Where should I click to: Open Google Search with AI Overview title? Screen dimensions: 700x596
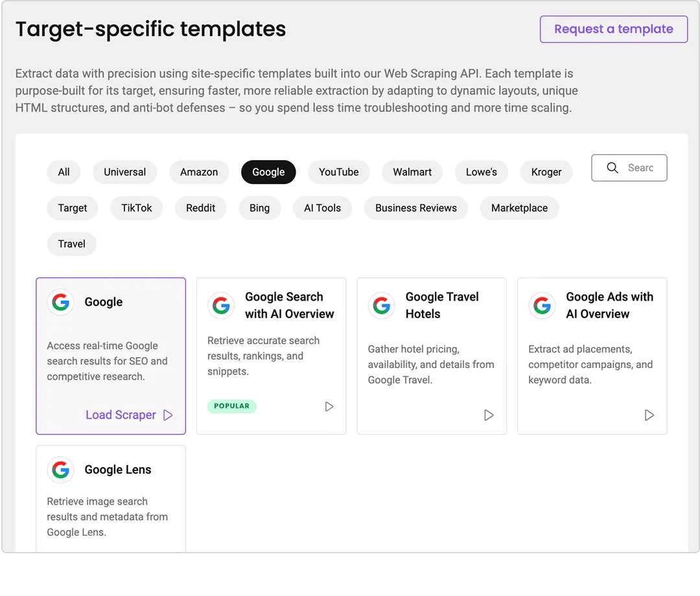289,306
